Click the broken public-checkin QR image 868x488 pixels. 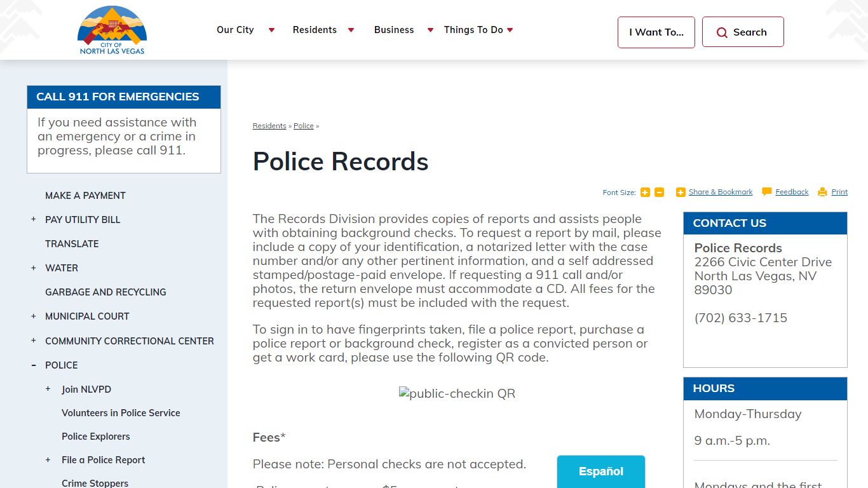[x=457, y=393]
